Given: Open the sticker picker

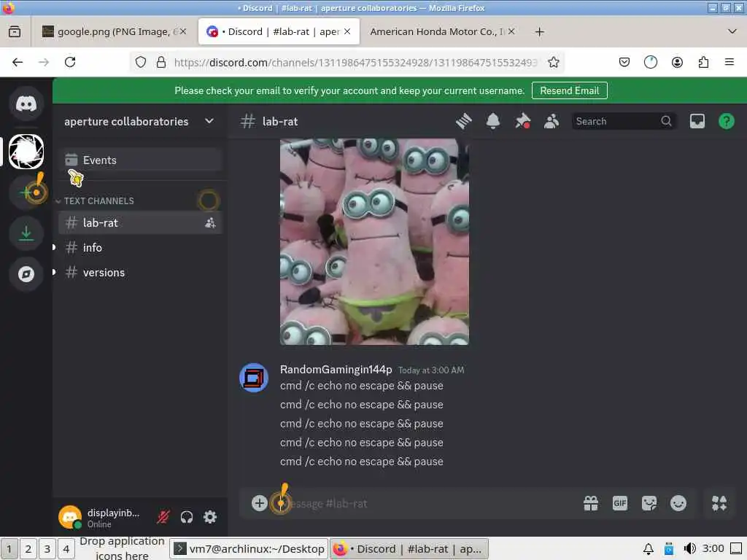Looking at the screenshot, I should point(649,503).
